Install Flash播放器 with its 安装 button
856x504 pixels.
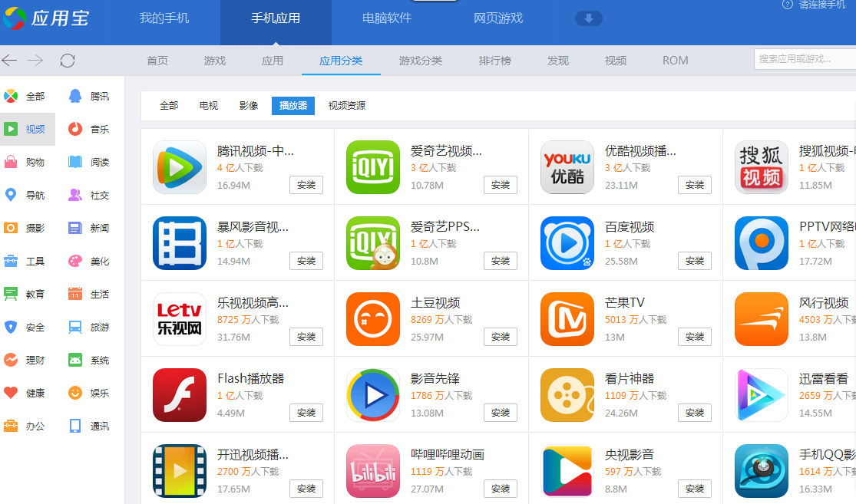[x=306, y=413]
